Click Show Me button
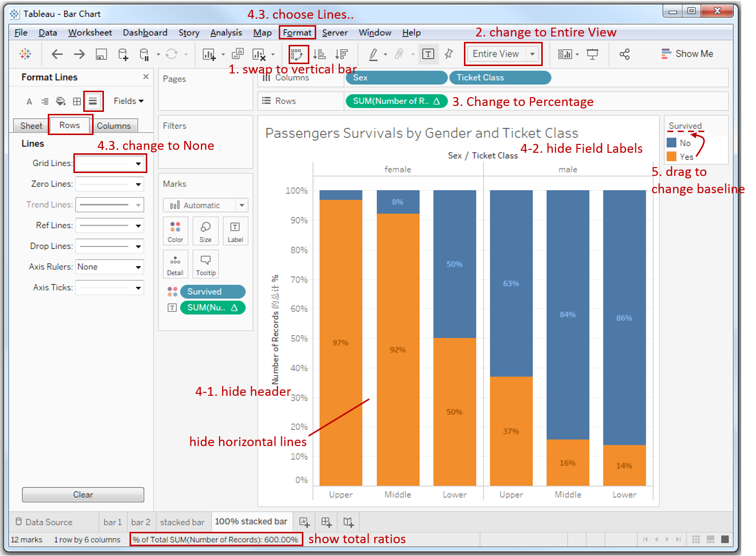756x556 pixels. pos(688,54)
